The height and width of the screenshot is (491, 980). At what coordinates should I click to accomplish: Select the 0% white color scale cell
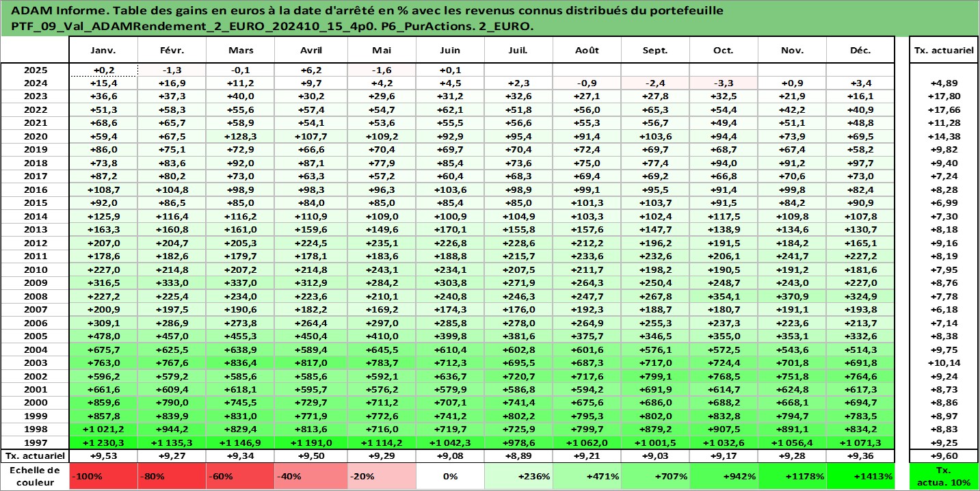450,476
